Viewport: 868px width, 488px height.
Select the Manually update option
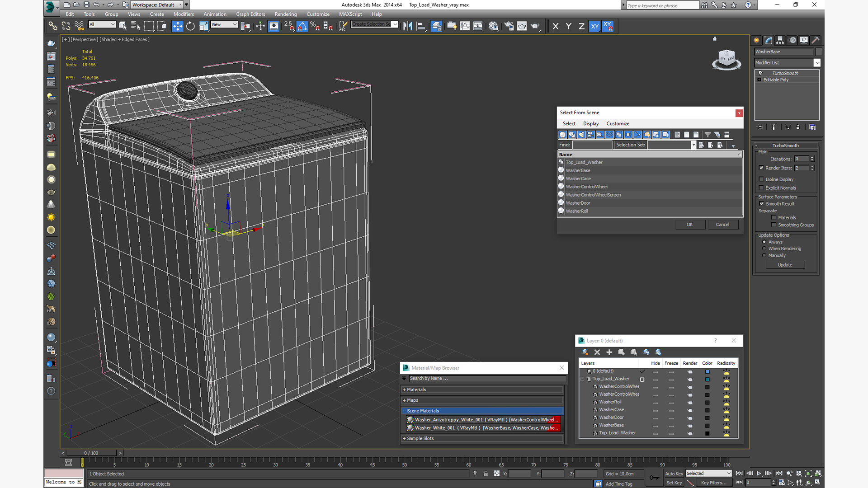point(764,255)
